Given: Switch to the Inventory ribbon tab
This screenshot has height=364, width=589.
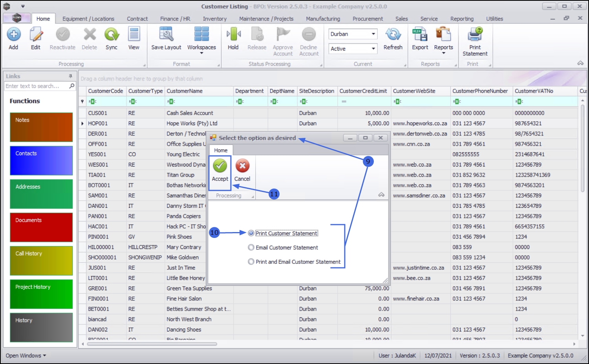Looking at the screenshot, I should 214,19.
